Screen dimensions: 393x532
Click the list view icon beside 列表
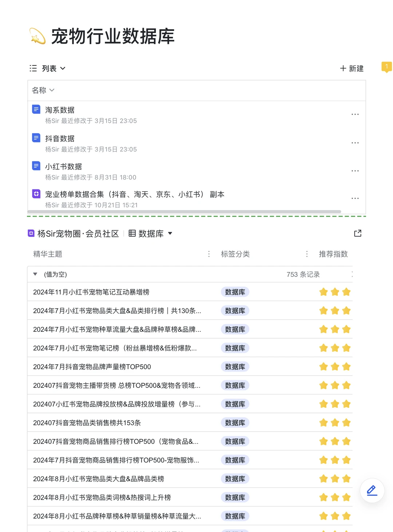tap(33, 68)
